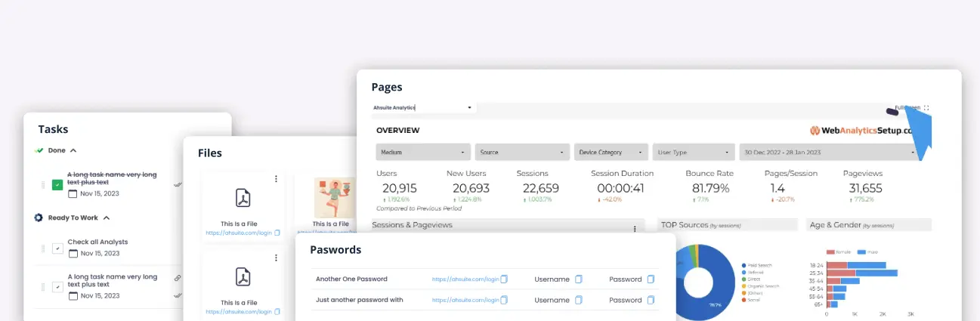Open date range 30 Dec 2022 picker
The height and width of the screenshot is (321, 980).
(827, 152)
